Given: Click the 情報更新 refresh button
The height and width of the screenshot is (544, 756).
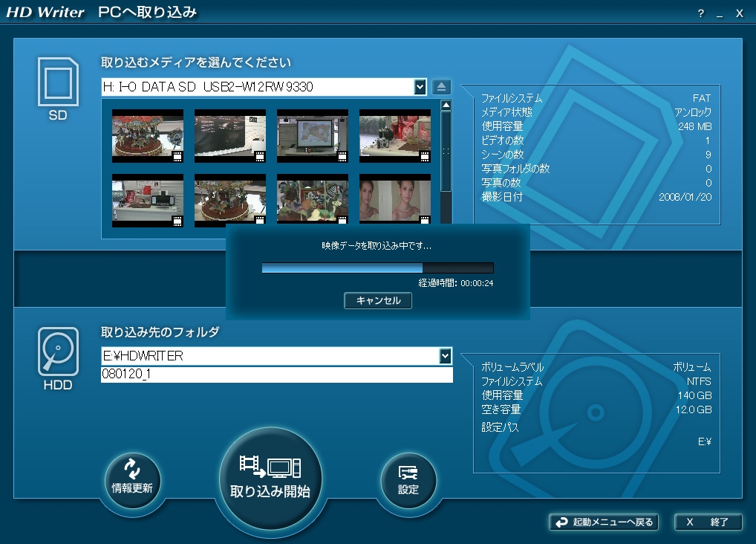Looking at the screenshot, I should coord(132,480).
